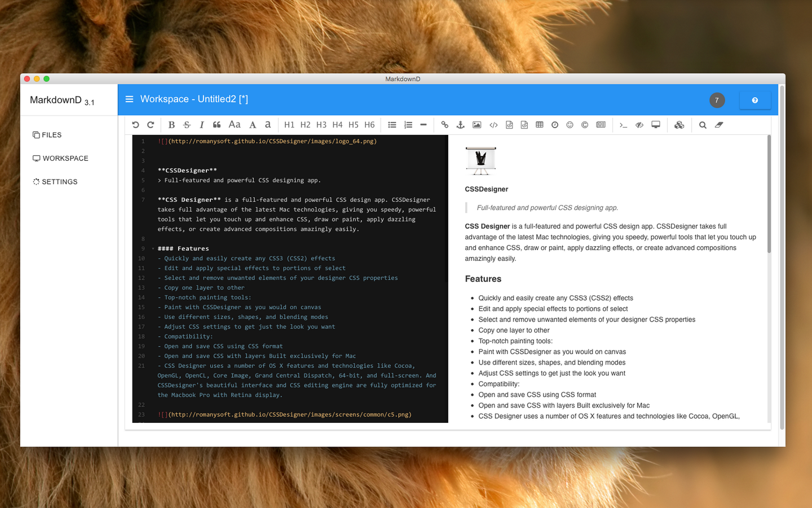The height and width of the screenshot is (508, 812).
Task: Click the logo_64.png image URL in editor
Action: 272,141
